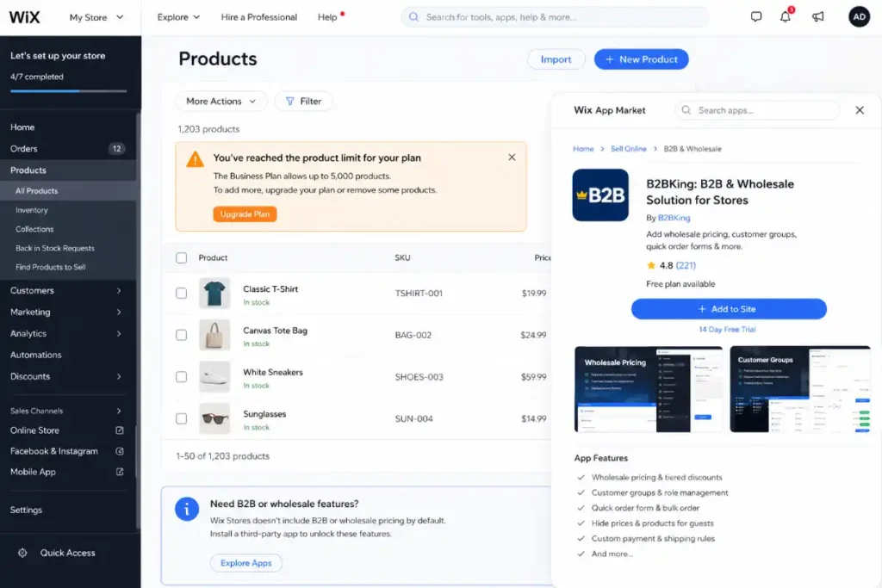
Task: Dismiss the product limit alert
Action: coord(512,158)
